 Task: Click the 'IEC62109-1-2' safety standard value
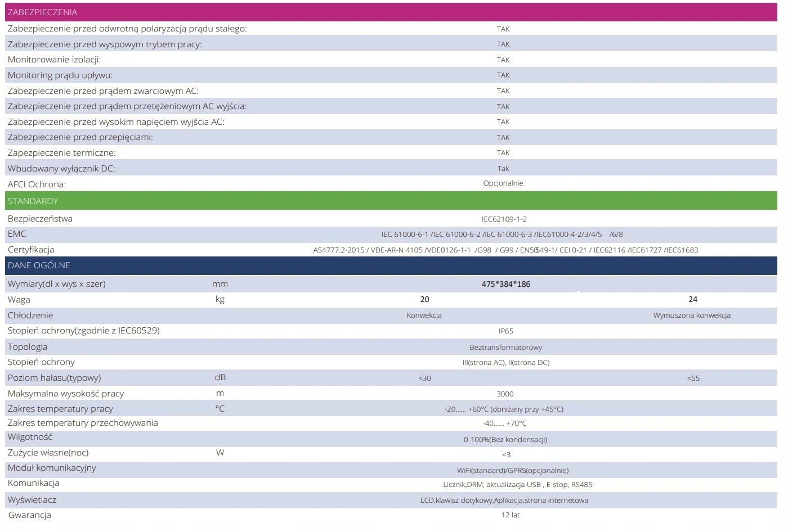pyautogui.click(x=504, y=219)
